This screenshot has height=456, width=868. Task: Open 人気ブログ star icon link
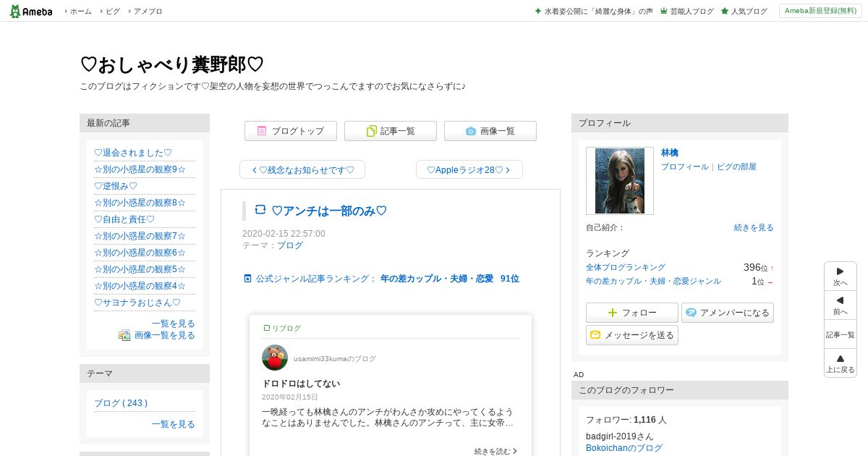724,12
